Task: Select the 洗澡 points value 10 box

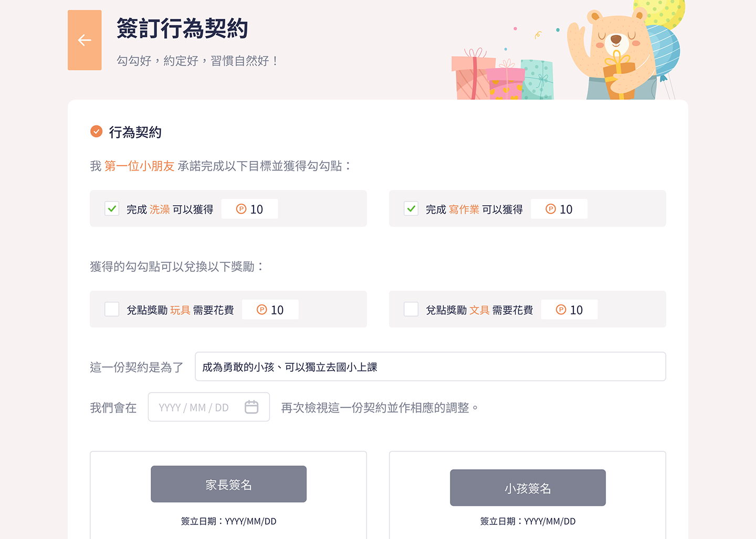Action: click(x=249, y=209)
